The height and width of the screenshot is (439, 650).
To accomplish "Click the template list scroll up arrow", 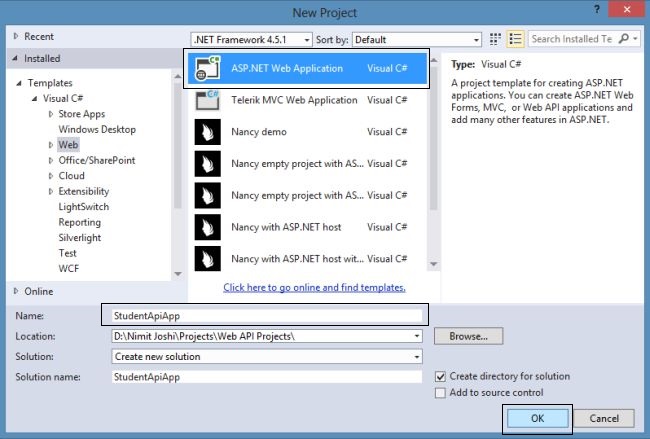I will 434,60.
